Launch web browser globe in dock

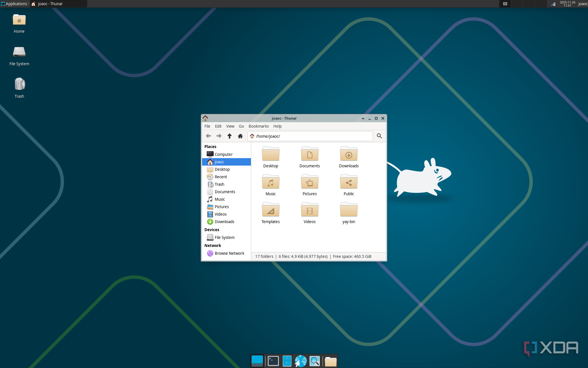[301, 361]
